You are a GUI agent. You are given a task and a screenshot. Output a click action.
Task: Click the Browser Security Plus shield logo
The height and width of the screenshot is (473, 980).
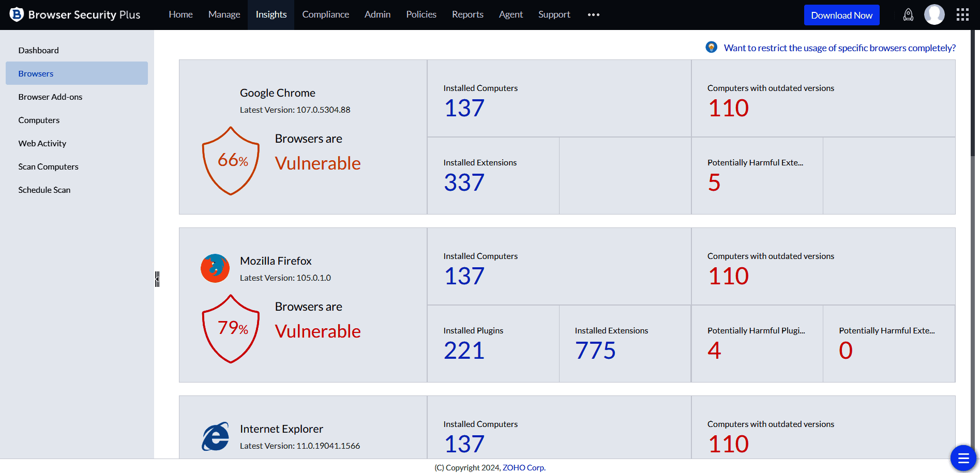(x=17, y=14)
